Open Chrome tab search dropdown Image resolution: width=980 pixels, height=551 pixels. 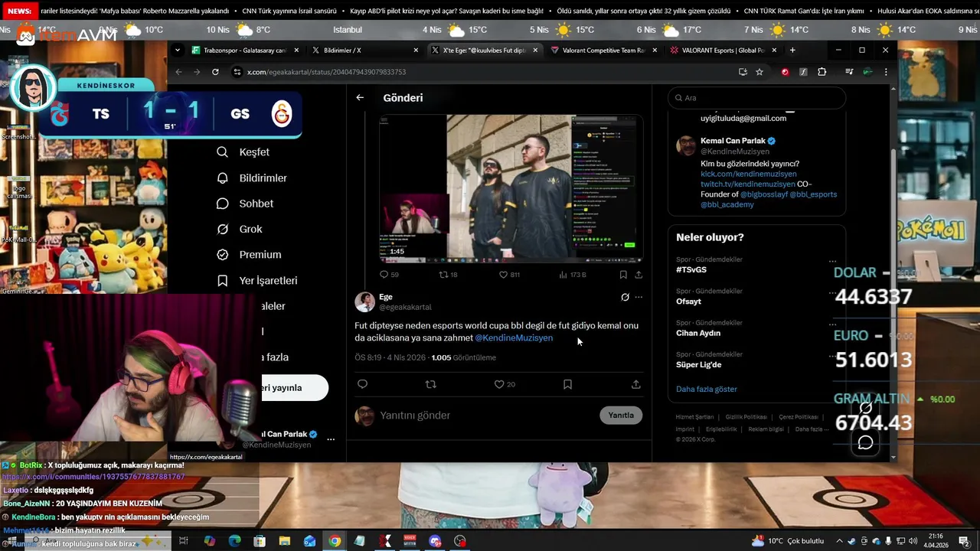click(178, 50)
